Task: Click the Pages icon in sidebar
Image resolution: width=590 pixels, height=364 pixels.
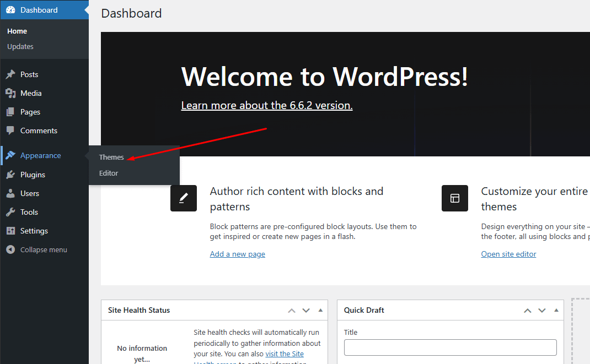Action: (x=10, y=112)
